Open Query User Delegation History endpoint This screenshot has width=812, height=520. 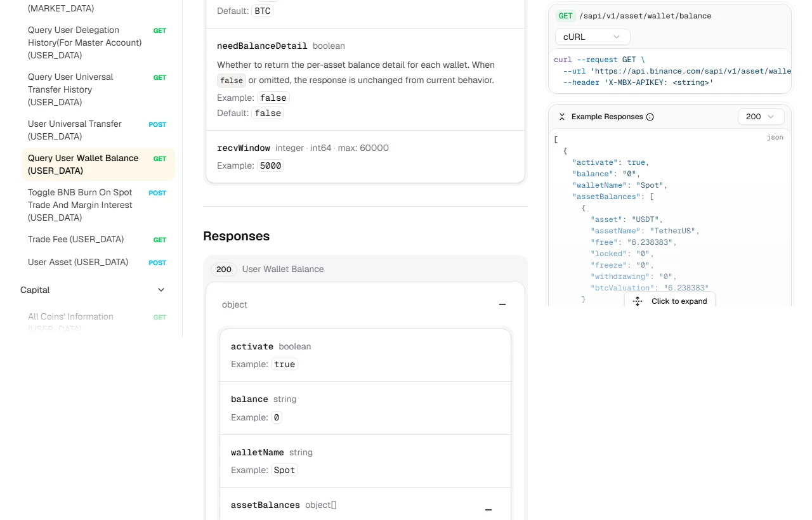click(x=97, y=42)
